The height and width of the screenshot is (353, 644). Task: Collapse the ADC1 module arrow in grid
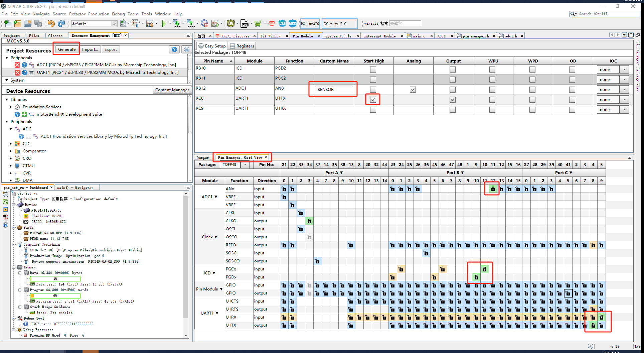coord(216,197)
